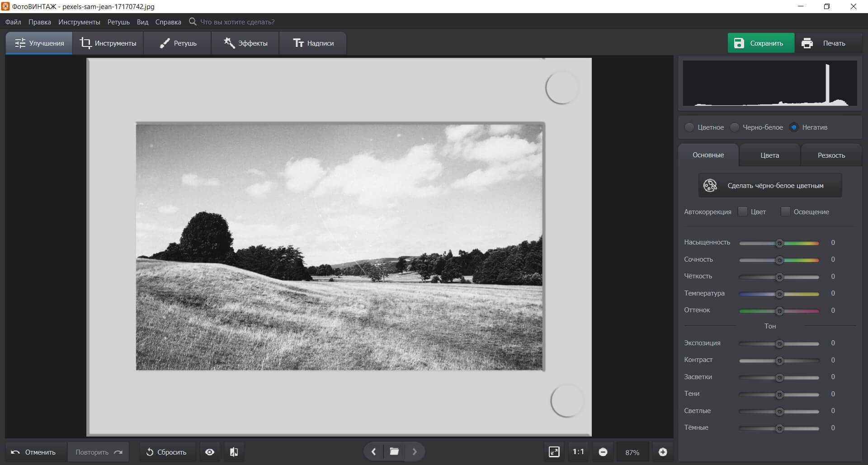The width and height of the screenshot is (868, 465).
Task: Switch to the Ретушь brush tab
Action: [178, 43]
